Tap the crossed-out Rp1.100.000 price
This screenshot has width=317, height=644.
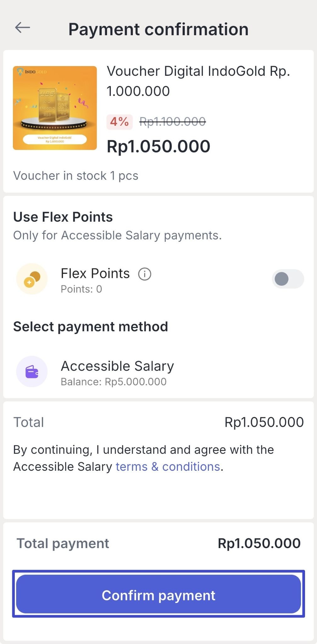(x=173, y=122)
